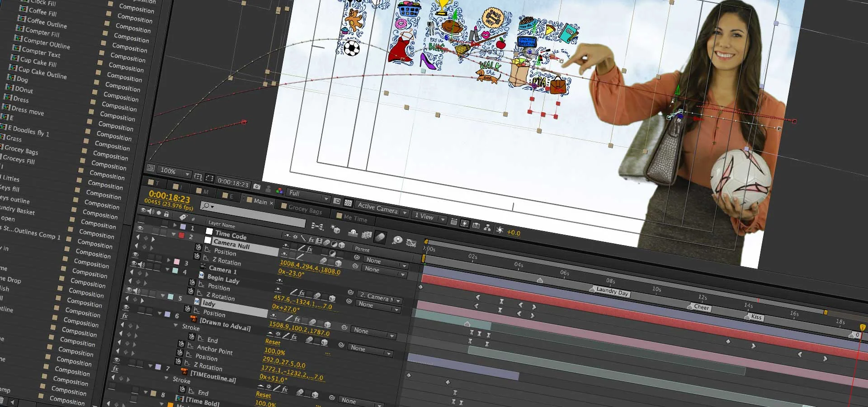Click the pink label color of layer 3
This screenshot has width=868, height=407.
click(x=177, y=261)
